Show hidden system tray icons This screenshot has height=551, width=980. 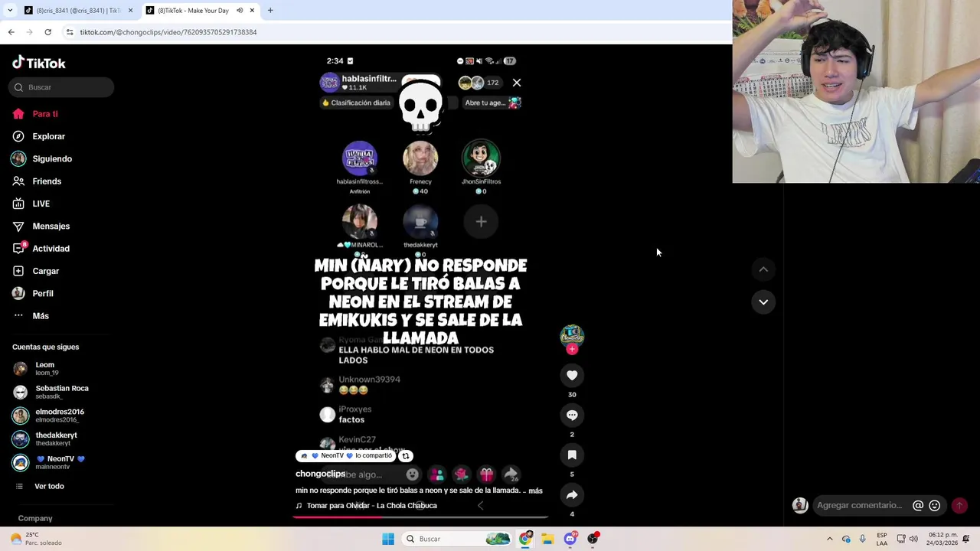(x=829, y=539)
